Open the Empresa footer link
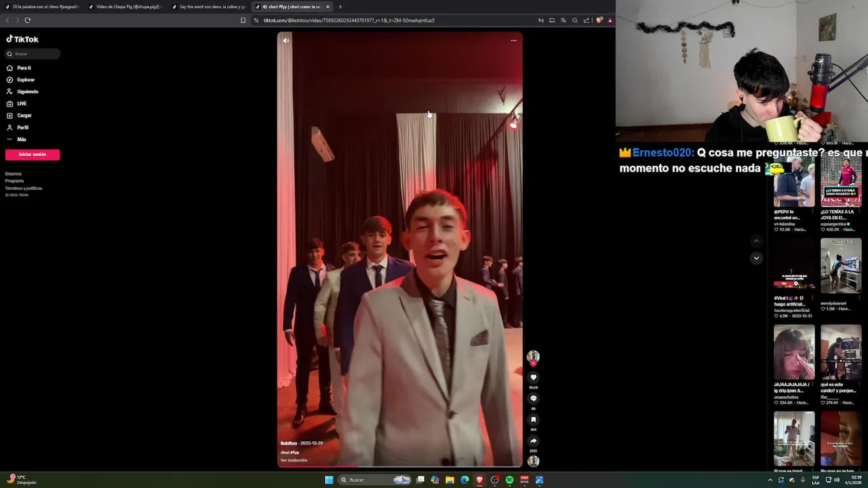868x488 pixels. pos(14,174)
